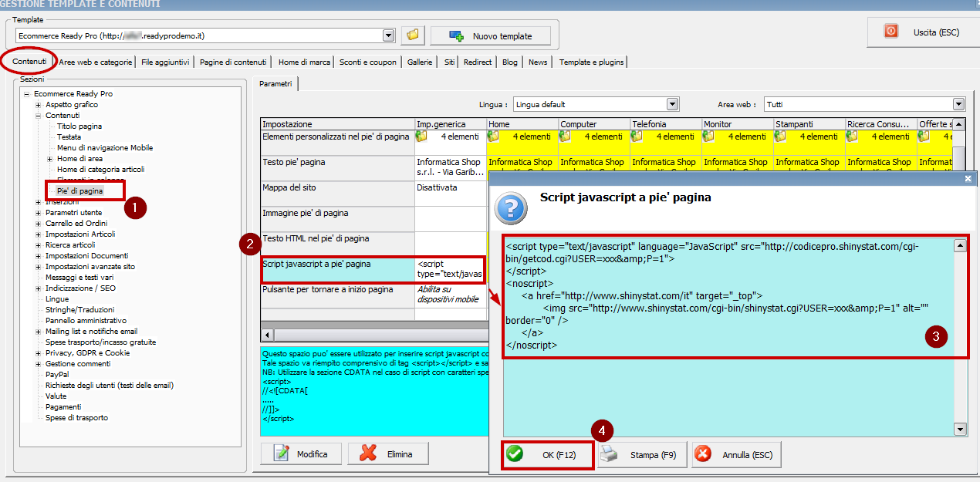
Task: Select Spese di trasporto in the tree
Action: (76, 418)
